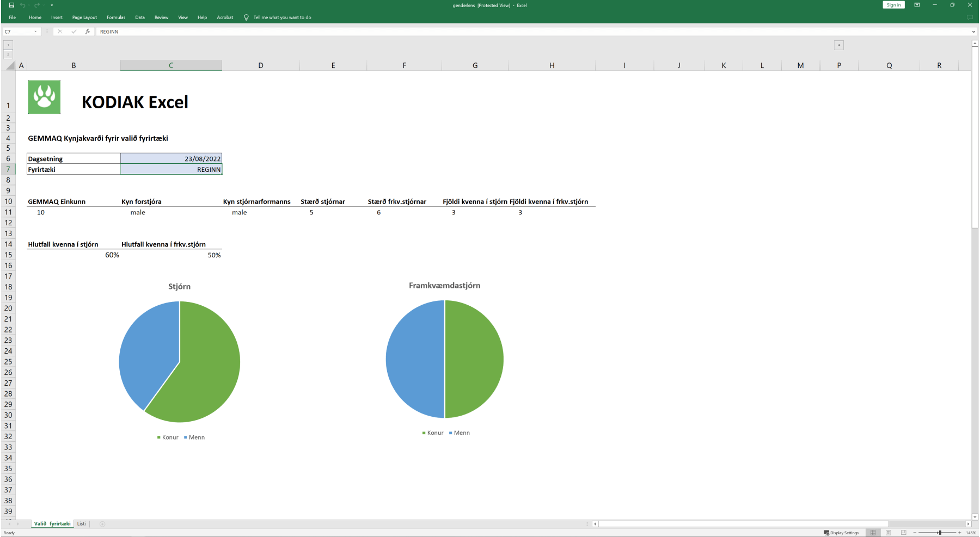Click the 145% zoom level
The image size is (980, 537).
point(971,533)
